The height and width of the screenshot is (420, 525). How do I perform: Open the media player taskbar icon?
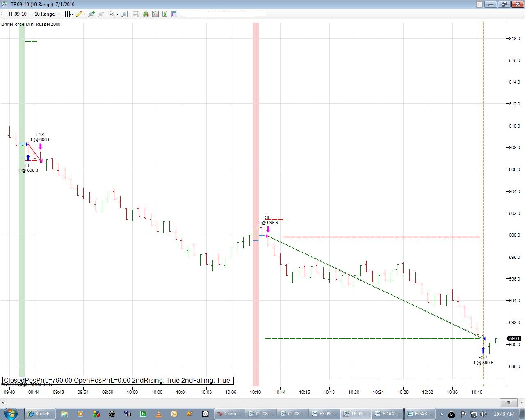[x=80, y=413]
